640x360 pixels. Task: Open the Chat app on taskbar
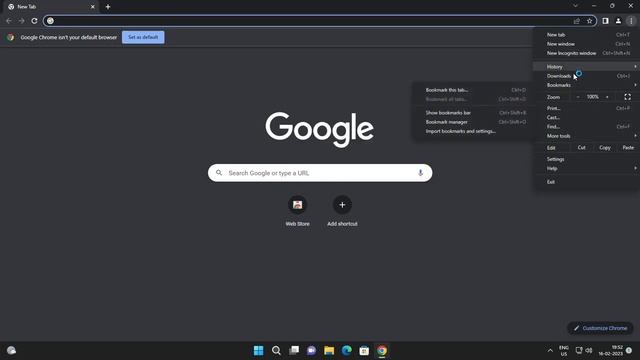(x=311, y=351)
